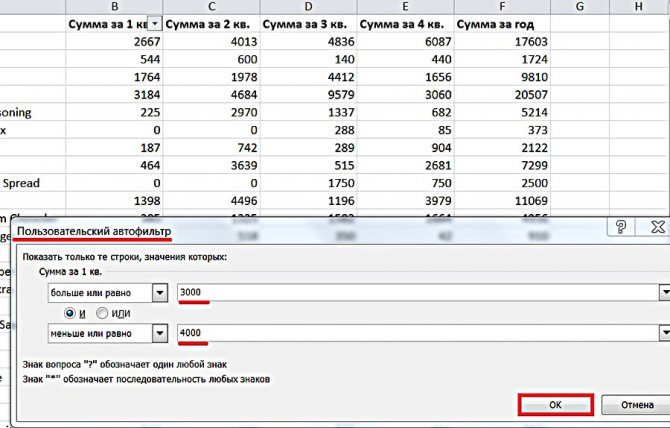The width and height of the screenshot is (670, 428).
Task: Select cell with value 4412
Action: pyautogui.click(x=308, y=77)
